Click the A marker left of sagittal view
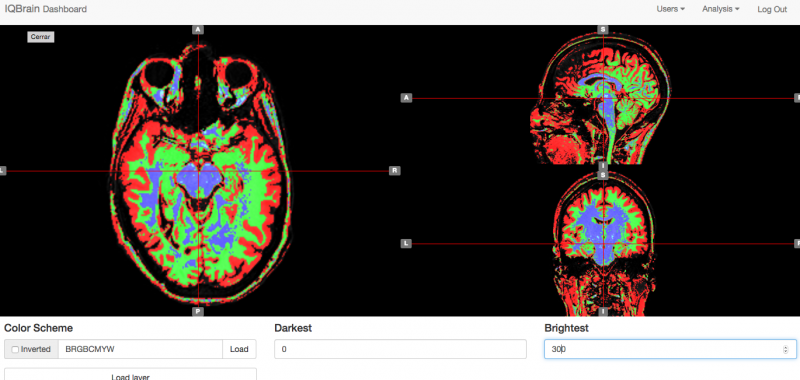This screenshot has height=380, width=800. [406, 97]
